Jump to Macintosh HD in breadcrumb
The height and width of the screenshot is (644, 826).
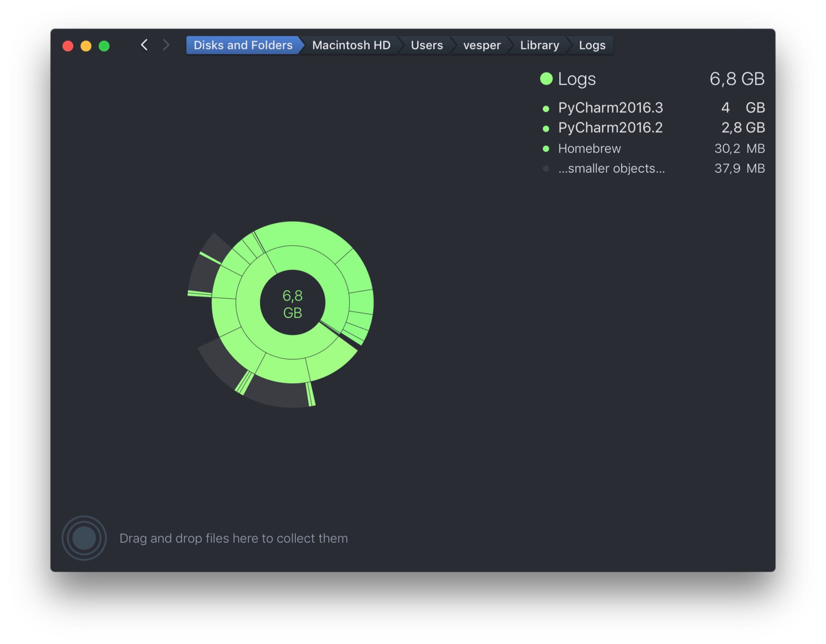351,45
